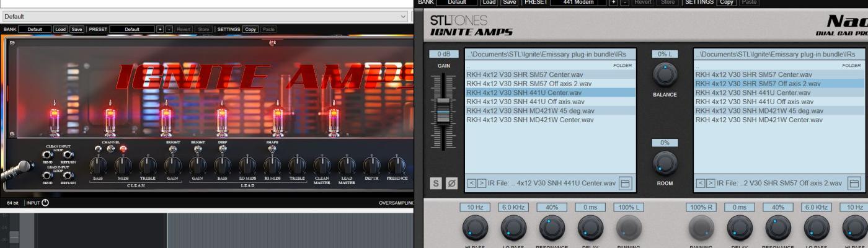Click the ROOM knob

click(x=665, y=163)
